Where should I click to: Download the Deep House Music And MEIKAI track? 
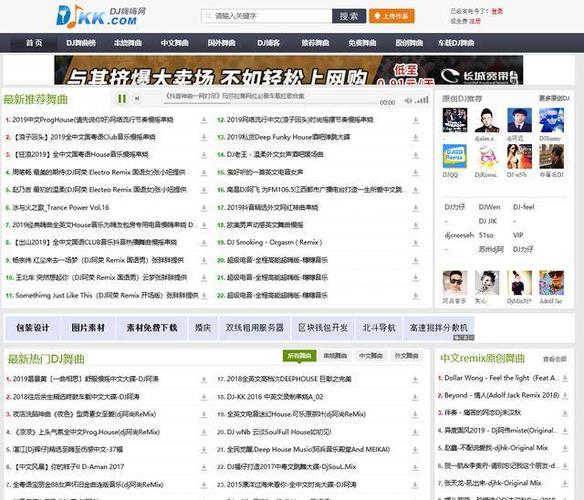pos(415,450)
